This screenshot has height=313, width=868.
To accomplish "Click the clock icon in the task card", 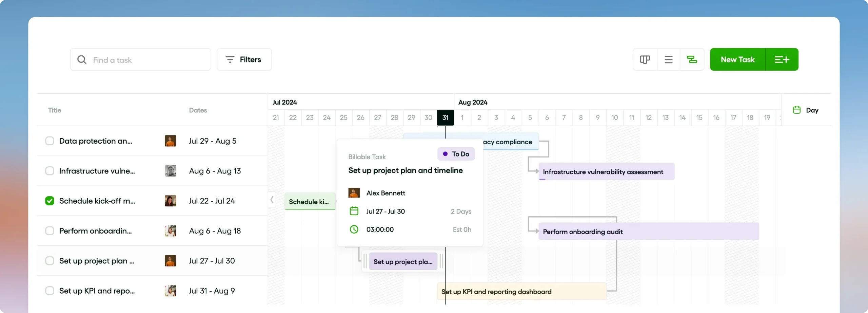I will pyautogui.click(x=354, y=229).
